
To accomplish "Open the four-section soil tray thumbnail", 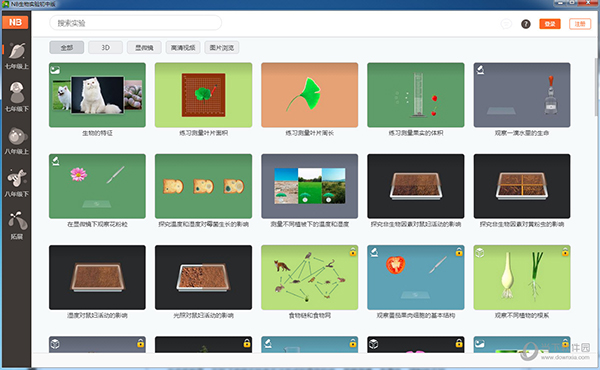I will point(522,186).
